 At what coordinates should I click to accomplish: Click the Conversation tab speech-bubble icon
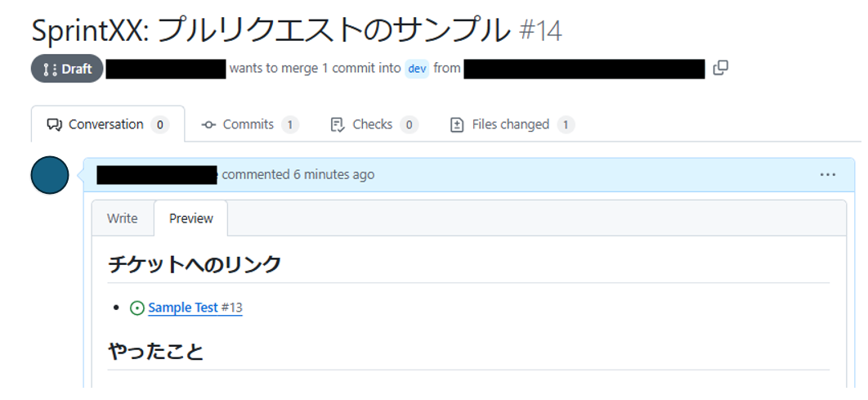pyautogui.click(x=54, y=124)
